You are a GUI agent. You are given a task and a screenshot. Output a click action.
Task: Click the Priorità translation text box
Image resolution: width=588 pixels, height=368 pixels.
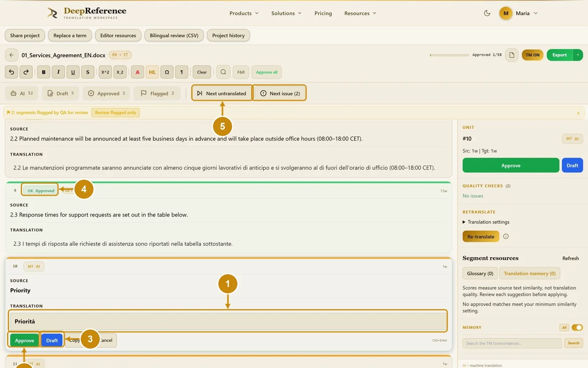tap(228, 321)
